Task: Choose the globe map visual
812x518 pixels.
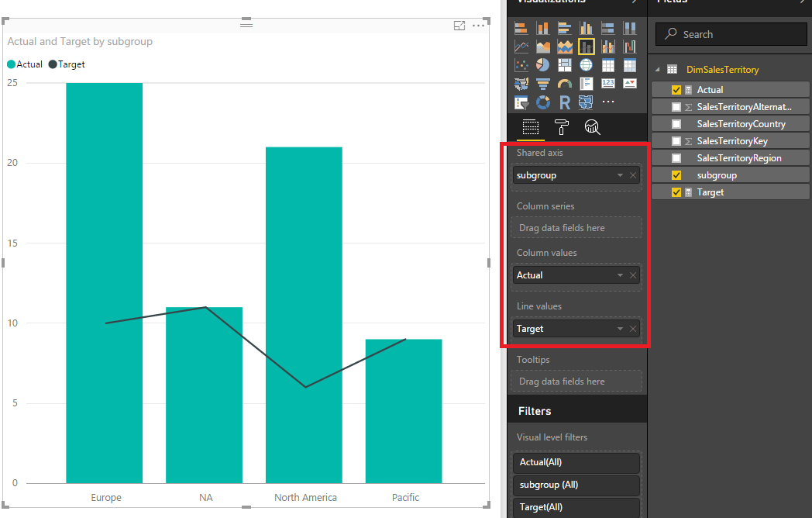Action: coord(587,65)
